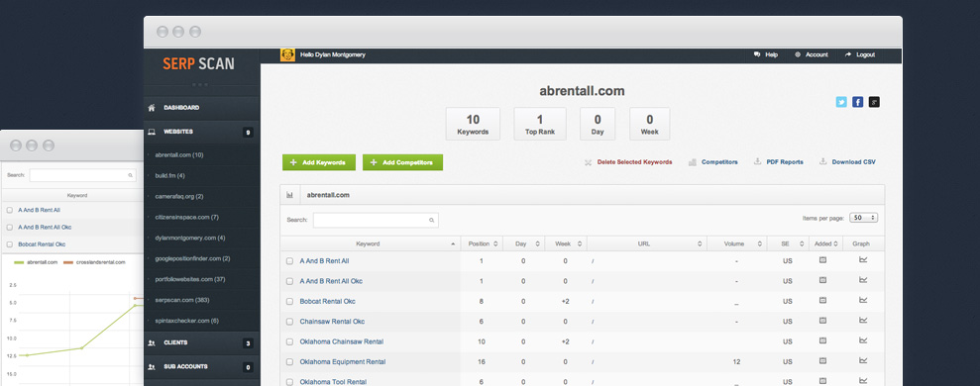Click Added calendar icon for Oklahoma Equipment Rental
The height and width of the screenshot is (386, 980).
823,360
